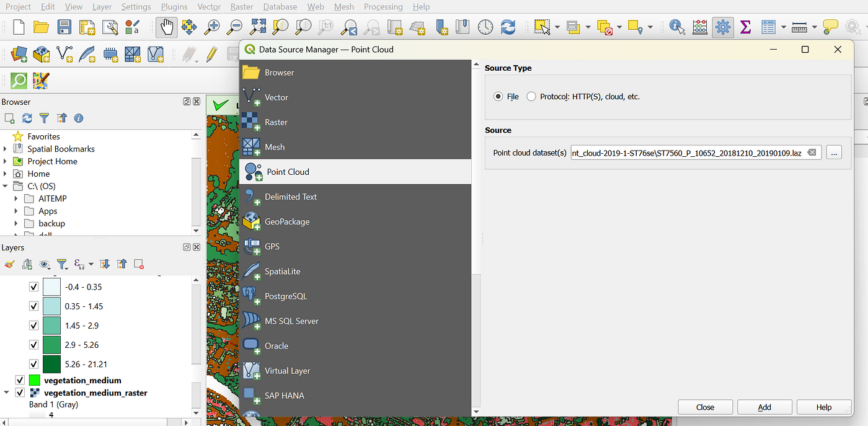Click the Add button in Data Source Manager
This screenshot has height=426, width=868.
(x=764, y=407)
